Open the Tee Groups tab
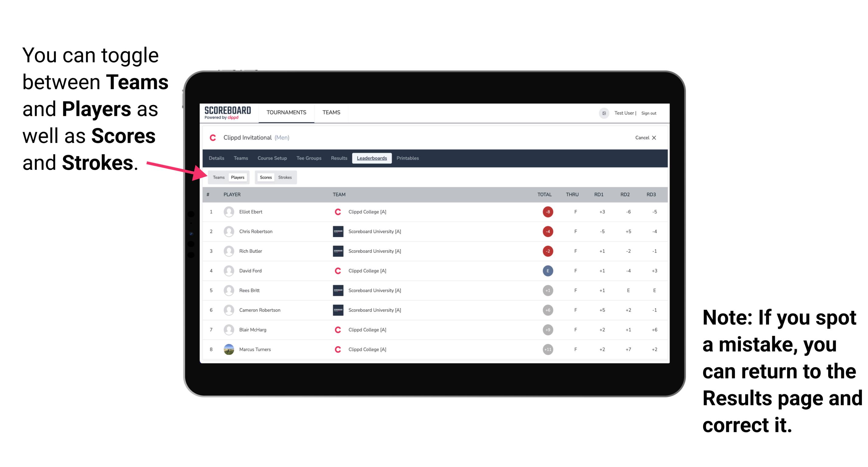 [308, 159]
